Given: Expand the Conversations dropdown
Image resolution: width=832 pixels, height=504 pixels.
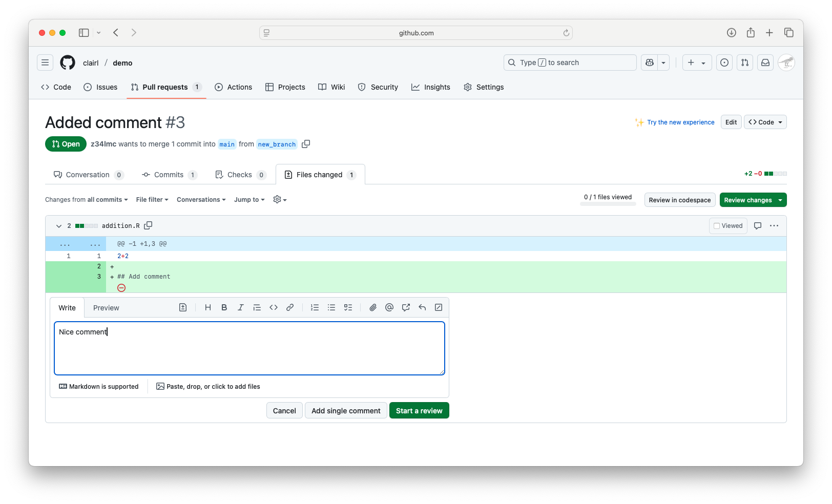Looking at the screenshot, I should pyautogui.click(x=201, y=200).
